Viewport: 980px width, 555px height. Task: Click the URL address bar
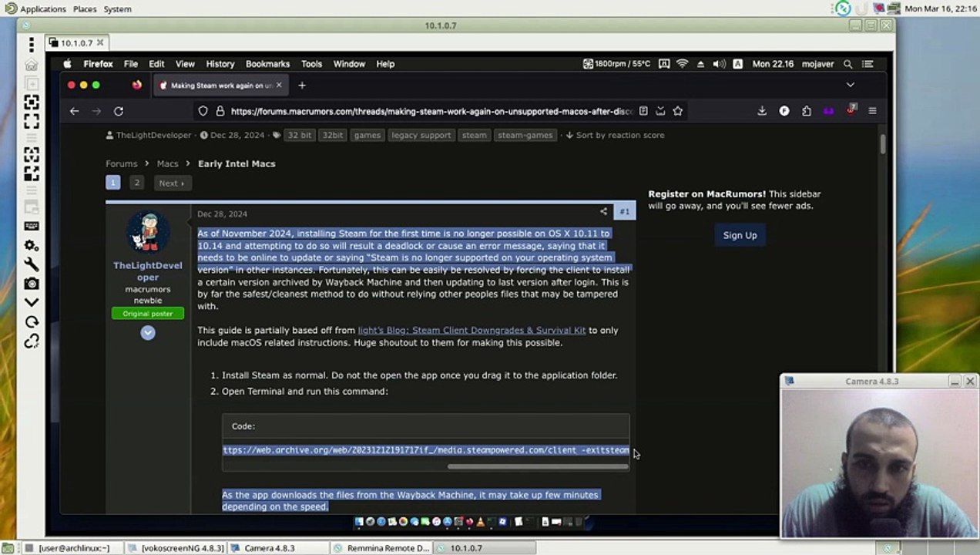click(x=431, y=111)
